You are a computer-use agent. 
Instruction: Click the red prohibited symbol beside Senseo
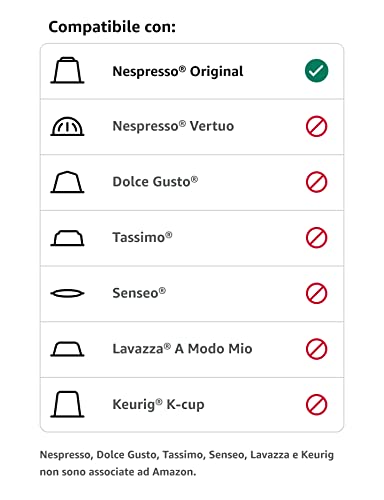pos(316,293)
